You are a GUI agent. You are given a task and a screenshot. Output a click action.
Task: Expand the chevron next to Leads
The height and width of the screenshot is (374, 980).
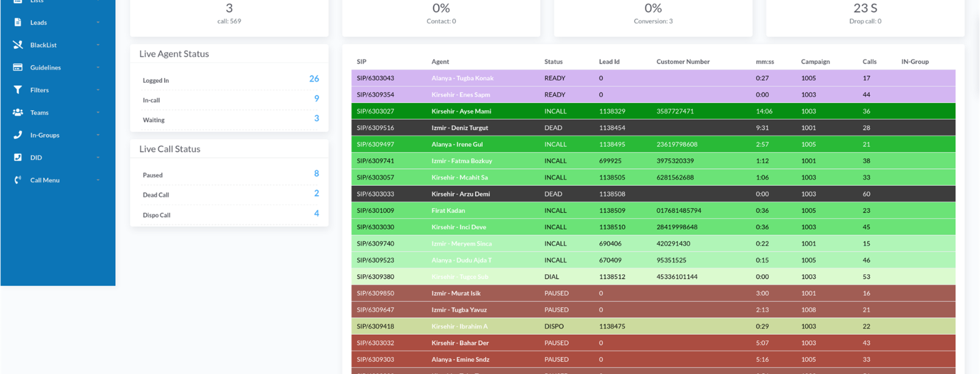point(98,23)
